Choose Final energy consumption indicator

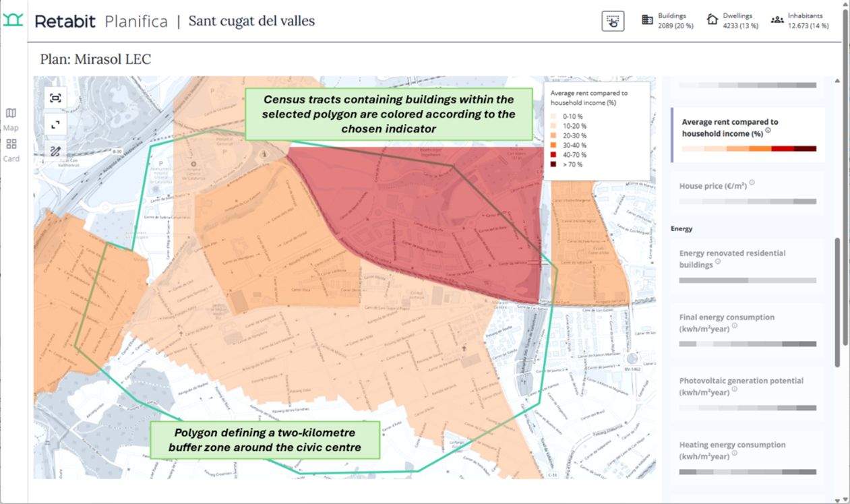coord(747,329)
